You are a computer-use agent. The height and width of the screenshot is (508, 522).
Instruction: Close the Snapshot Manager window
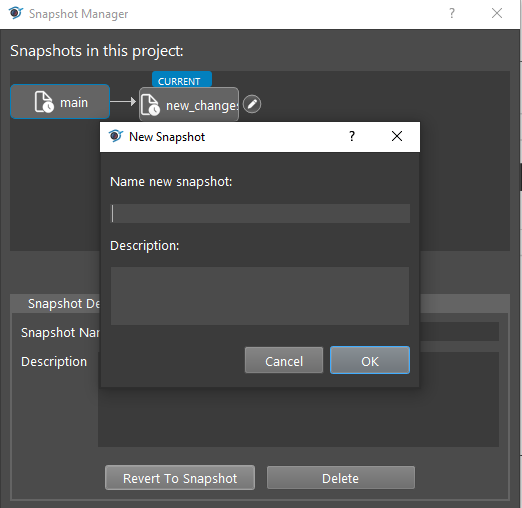pyautogui.click(x=497, y=14)
